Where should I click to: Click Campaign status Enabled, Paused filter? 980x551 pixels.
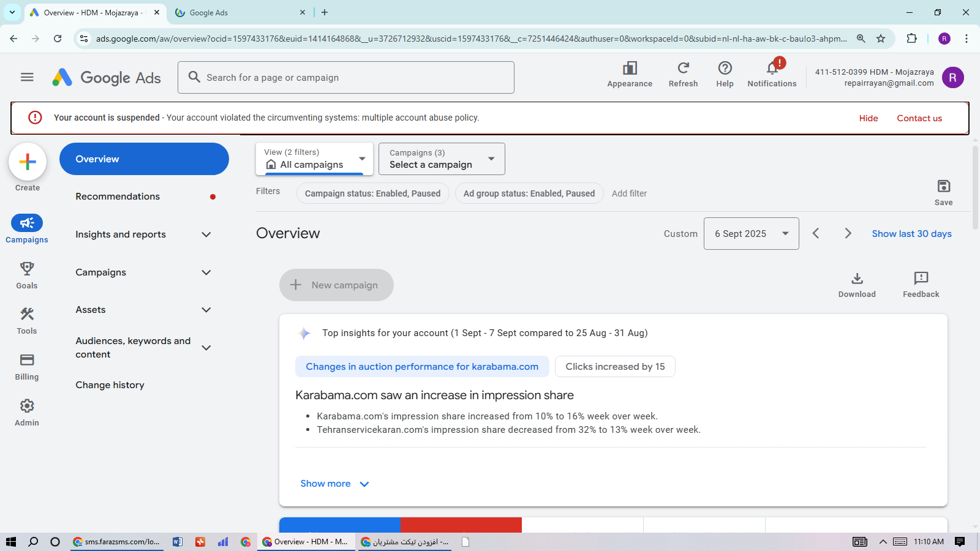pyautogui.click(x=372, y=193)
